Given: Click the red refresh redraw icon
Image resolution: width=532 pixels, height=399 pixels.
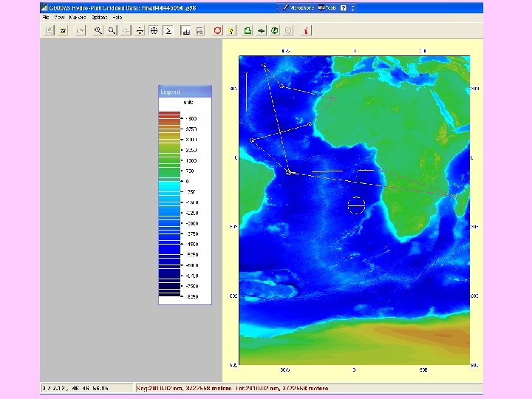Looking at the screenshot, I should [x=217, y=31].
